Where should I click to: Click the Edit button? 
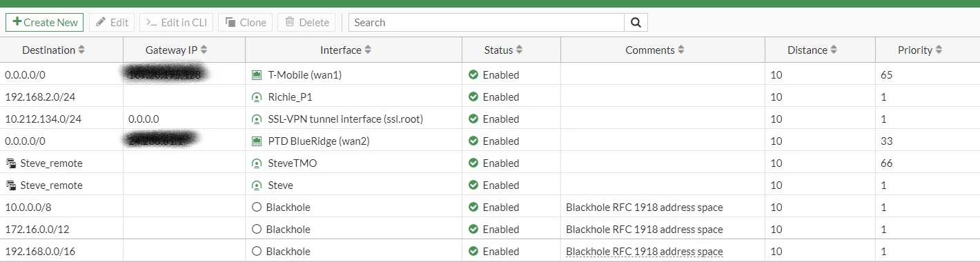[112, 22]
